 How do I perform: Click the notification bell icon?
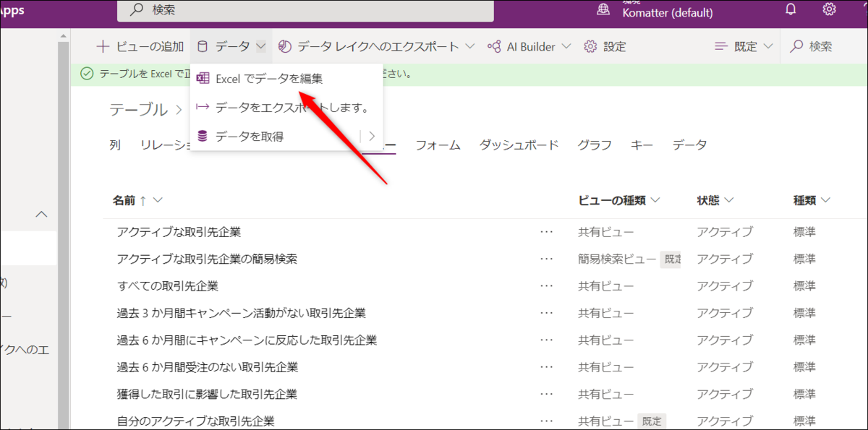click(x=790, y=10)
